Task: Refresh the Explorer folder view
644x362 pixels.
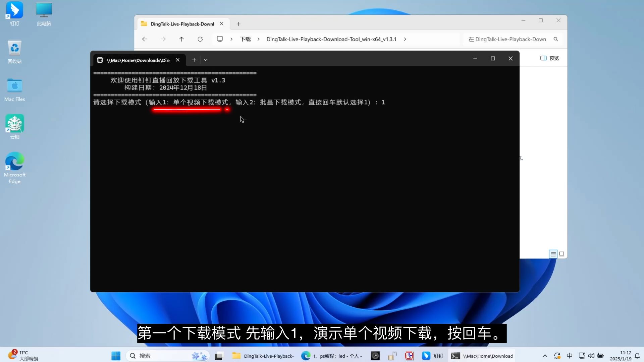Action: [200, 39]
